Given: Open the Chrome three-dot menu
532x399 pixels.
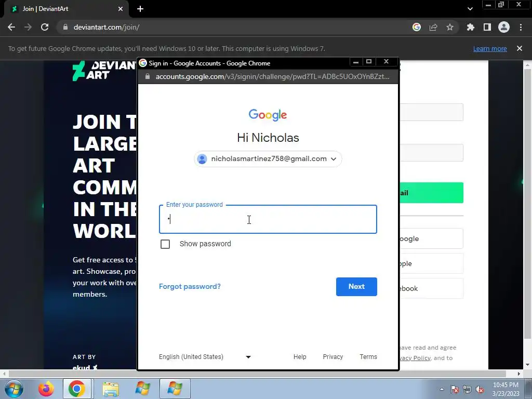Looking at the screenshot, I should pyautogui.click(x=521, y=27).
